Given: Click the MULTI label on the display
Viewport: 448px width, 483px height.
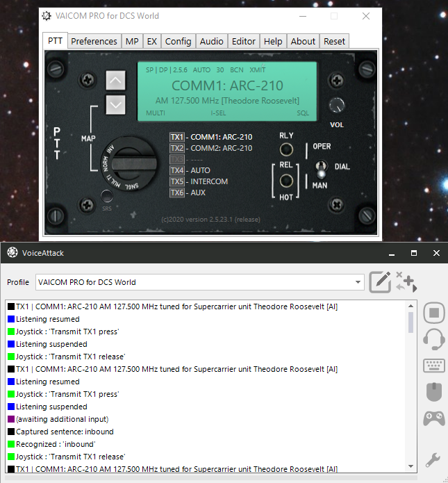Looking at the screenshot, I should point(156,113).
